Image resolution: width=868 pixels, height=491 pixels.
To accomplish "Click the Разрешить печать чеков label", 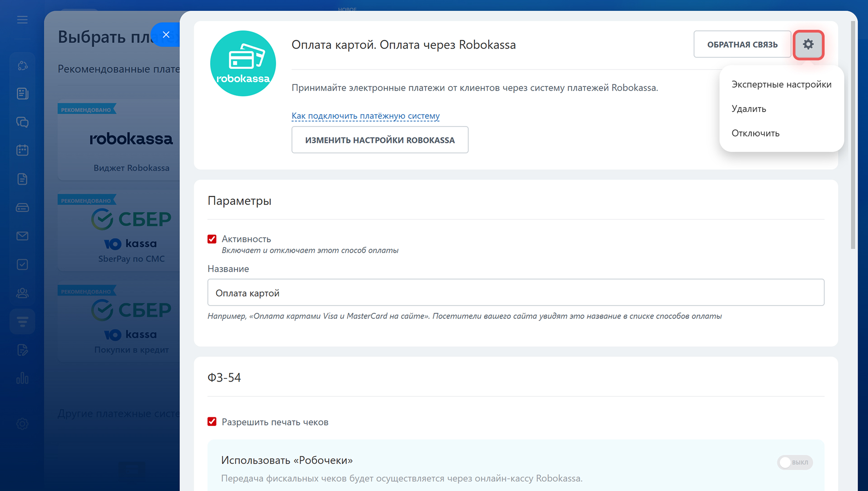I will click(x=275, y=422).
